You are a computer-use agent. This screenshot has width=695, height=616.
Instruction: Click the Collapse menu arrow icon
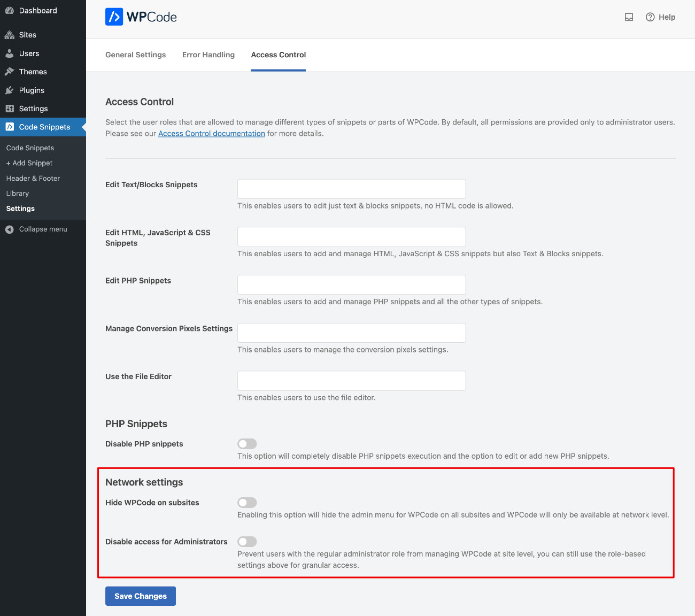pyautogui.click(x=10, y=229)
